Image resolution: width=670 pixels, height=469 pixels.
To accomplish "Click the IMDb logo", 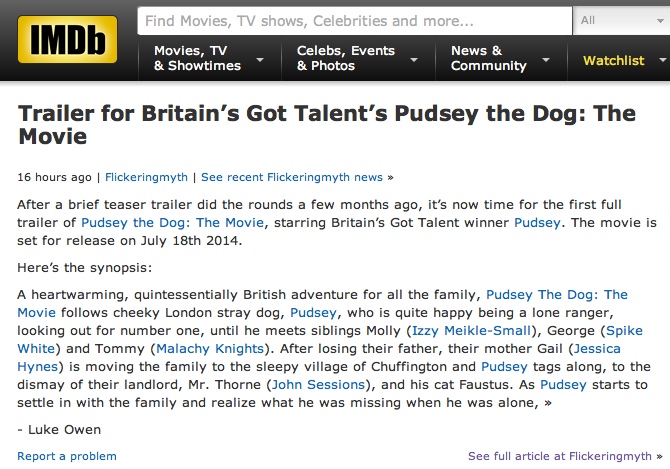I will (67, 39).
